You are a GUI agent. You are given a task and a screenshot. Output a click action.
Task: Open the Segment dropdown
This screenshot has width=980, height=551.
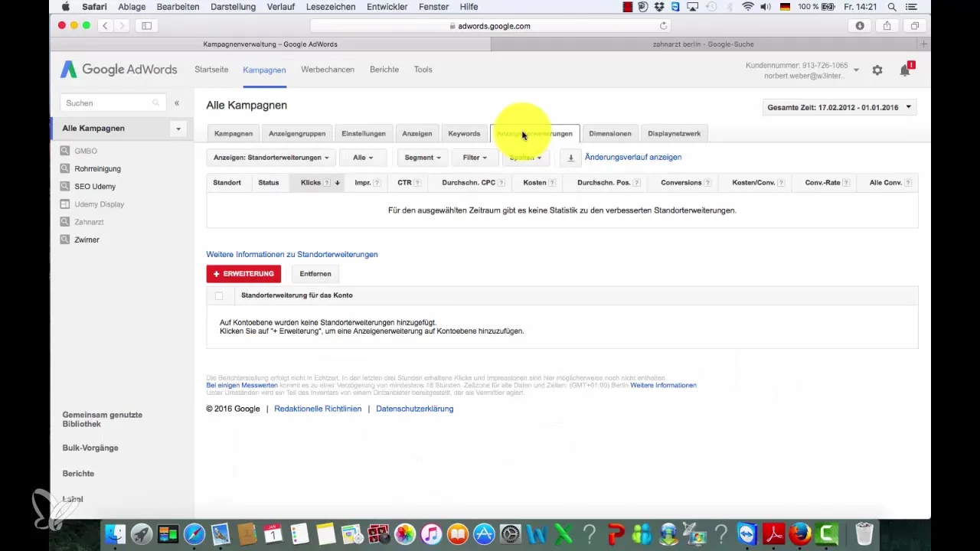423,158
